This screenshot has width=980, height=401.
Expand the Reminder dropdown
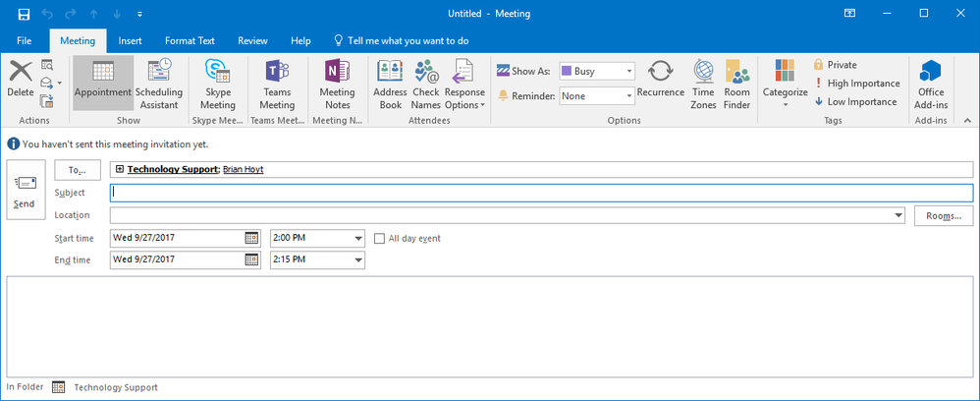tap(627, 96)
